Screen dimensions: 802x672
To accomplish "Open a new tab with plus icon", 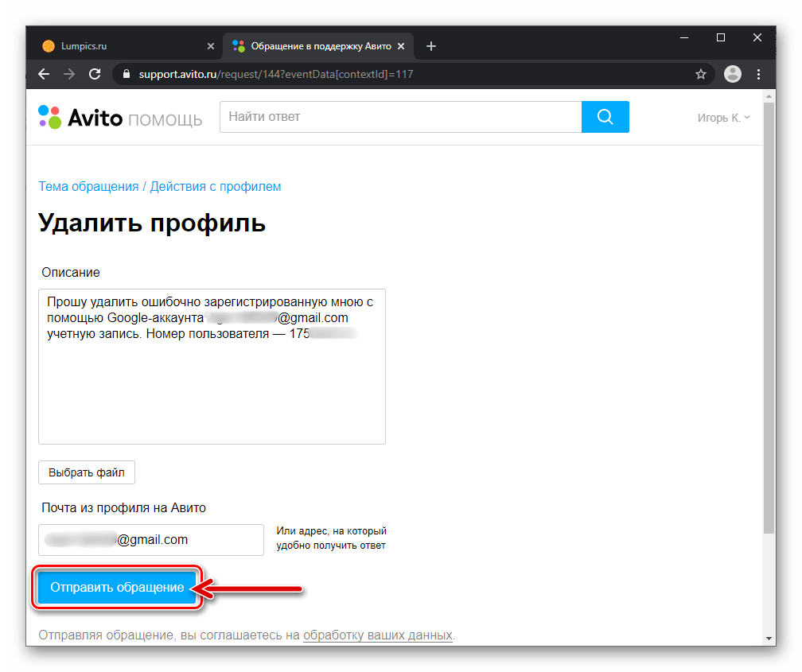I will click(431, 46).
